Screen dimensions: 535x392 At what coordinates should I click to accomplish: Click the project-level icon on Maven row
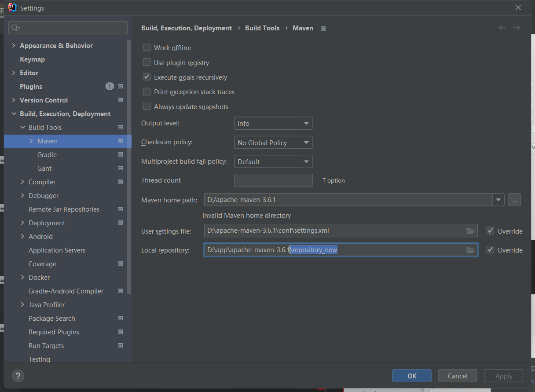121,141
